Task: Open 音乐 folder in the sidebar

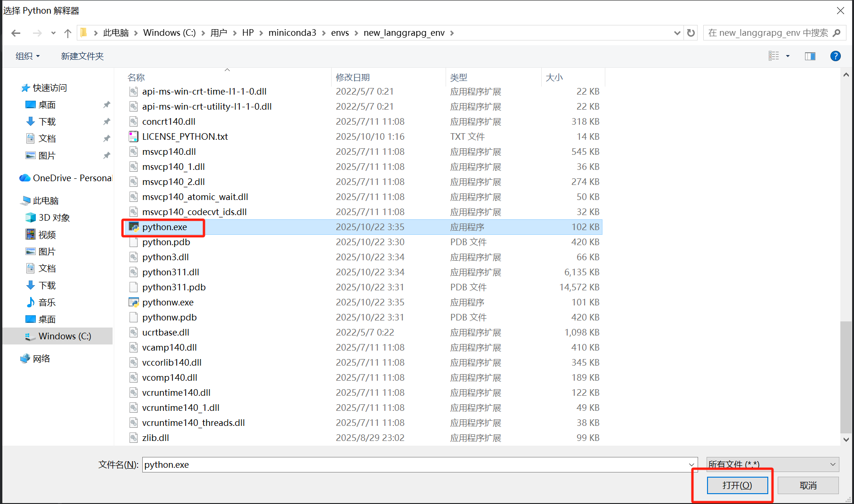Action: (x=47, y=302)
